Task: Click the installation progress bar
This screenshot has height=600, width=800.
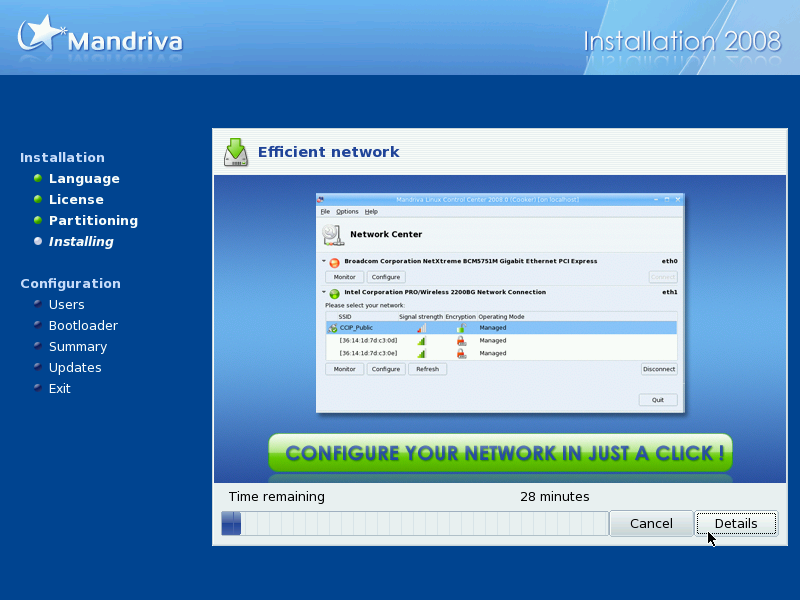Action: (x=415, y=523)
